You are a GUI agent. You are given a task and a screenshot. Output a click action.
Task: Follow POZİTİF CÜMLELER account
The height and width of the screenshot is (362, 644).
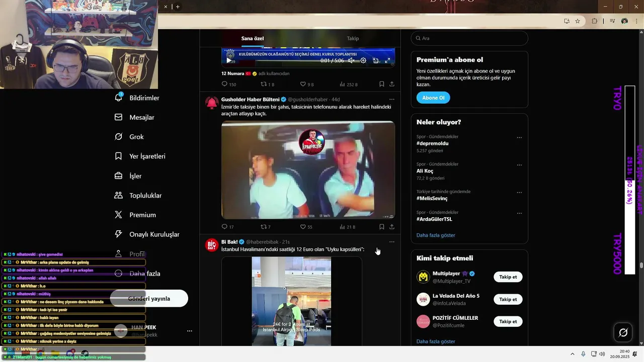(508, 321)
